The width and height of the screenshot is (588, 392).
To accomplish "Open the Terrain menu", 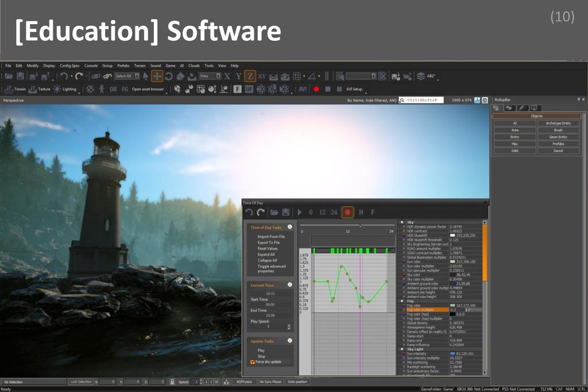I will [x=140, y=66].
